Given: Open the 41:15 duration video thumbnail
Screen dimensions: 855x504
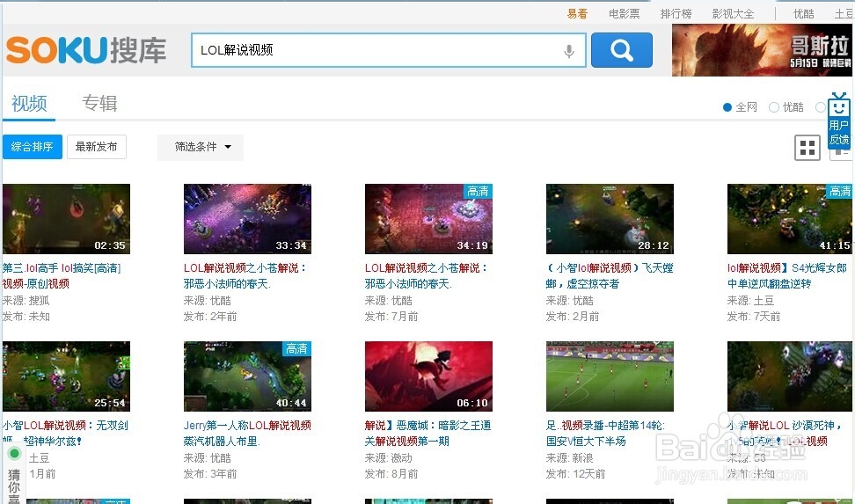Looking at the screenshot, I should click(x=790, y=219).
